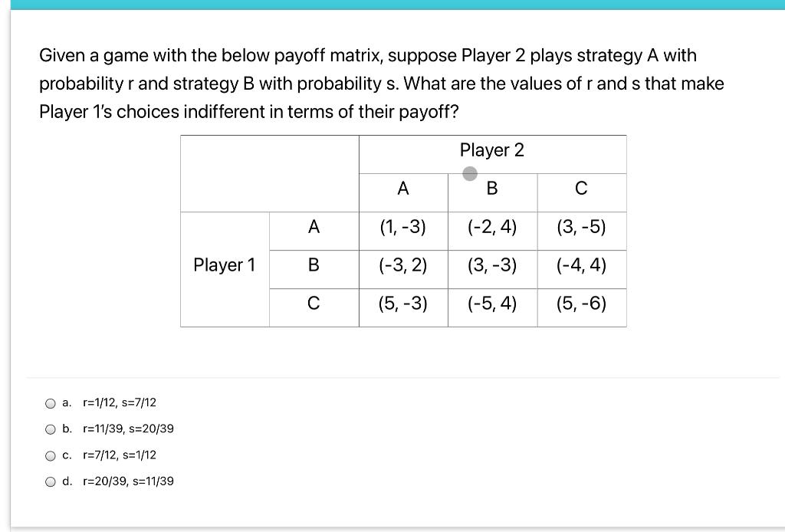The width and height of the screenshot is (785, 532).
Task: Click the question text about the payoff matrix
Action: [x=382, y=83]
